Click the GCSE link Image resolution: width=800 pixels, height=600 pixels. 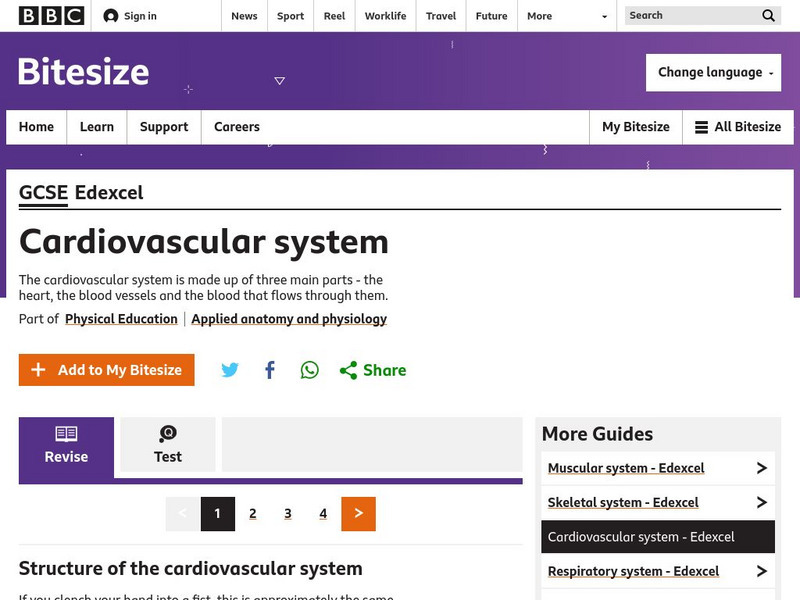coord(43,193)
